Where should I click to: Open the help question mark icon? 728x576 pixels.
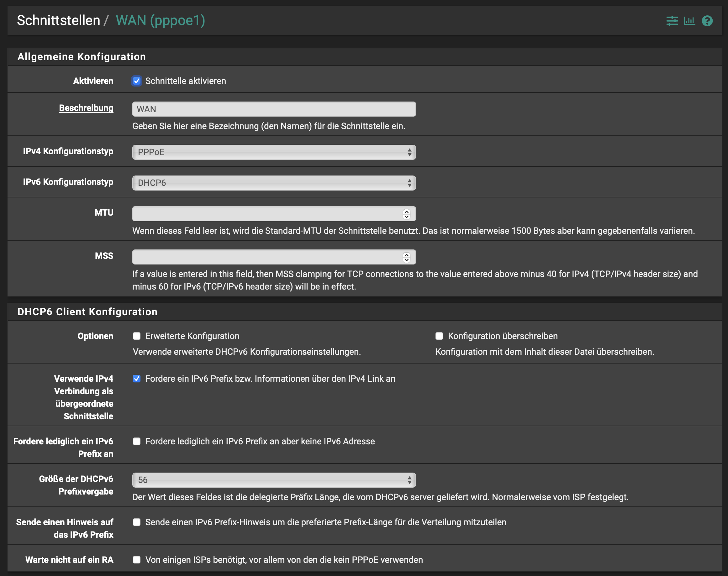(x=707, y=21)
